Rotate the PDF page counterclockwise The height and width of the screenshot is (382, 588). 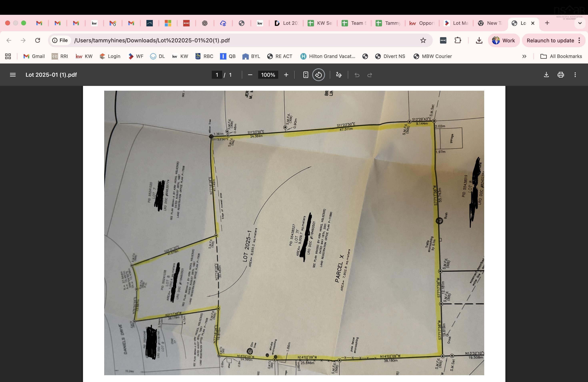(318, 75)
